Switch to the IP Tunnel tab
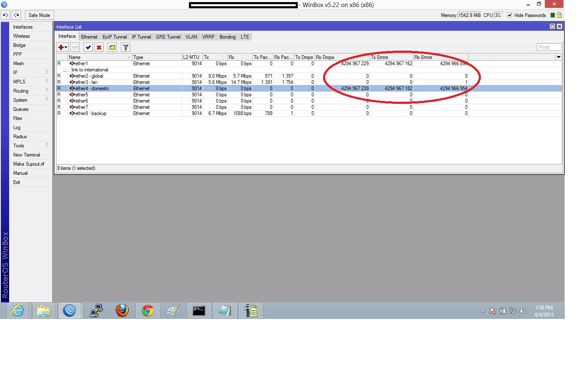 pyautogui.click(x=142, y=37)
